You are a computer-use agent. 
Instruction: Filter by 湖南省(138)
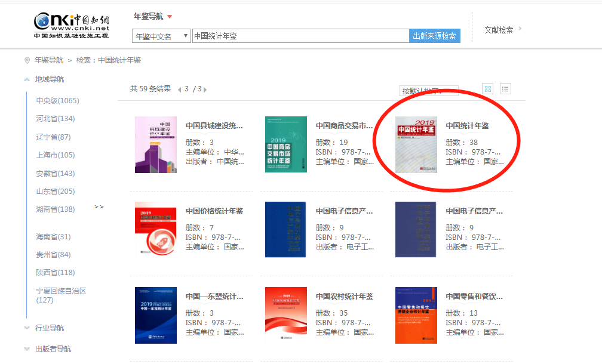click(56, 209)
